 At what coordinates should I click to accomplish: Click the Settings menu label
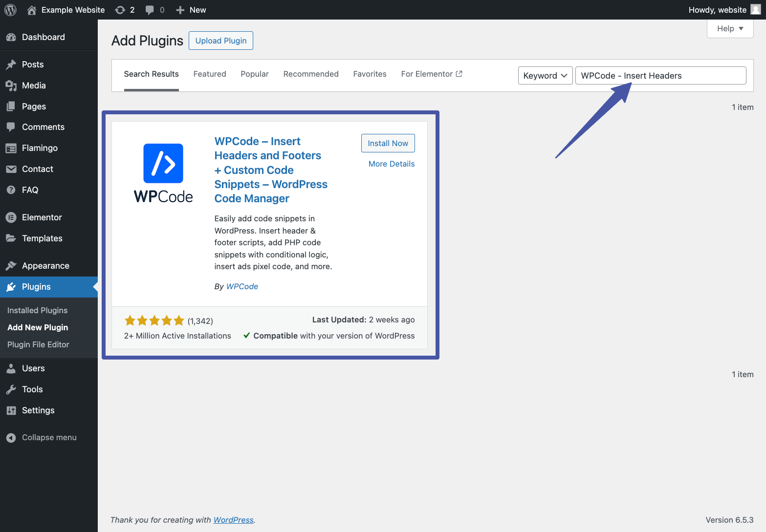click(38, 410)
